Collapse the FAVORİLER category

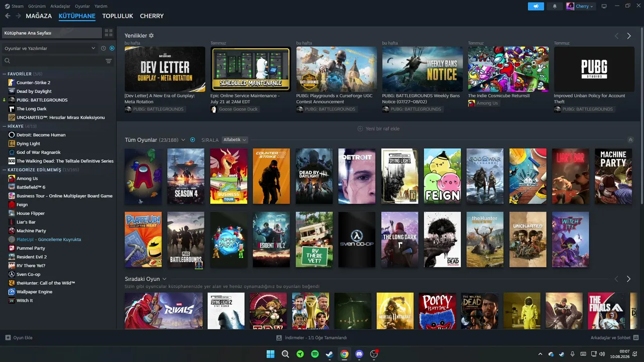5,74
